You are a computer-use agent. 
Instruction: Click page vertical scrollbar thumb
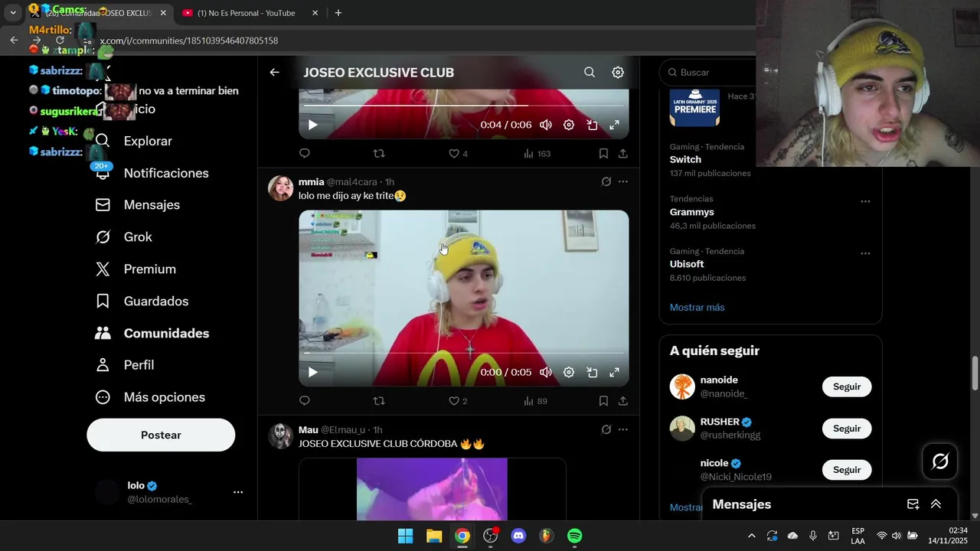pos(975,373)
